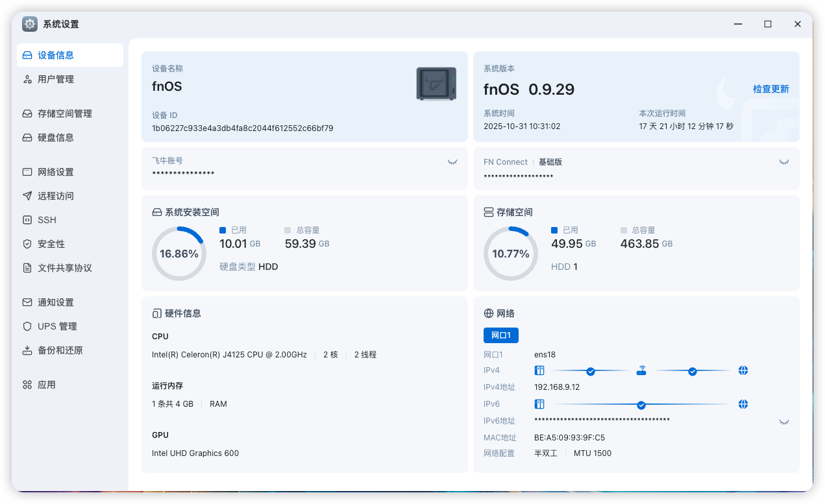Click the 硬盘类型 HDD text
This screenshot has width=825, height=504.
click(x=249, y=267)
